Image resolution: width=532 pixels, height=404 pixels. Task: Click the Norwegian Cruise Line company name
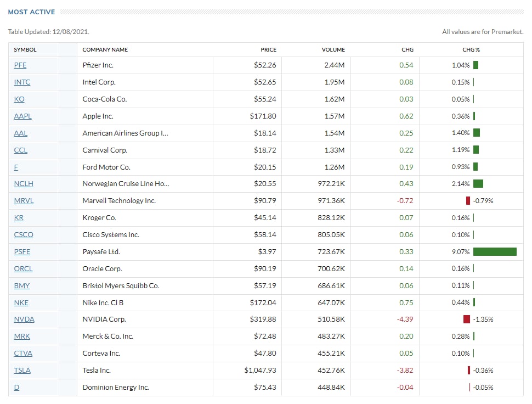[x=126, y=184]
